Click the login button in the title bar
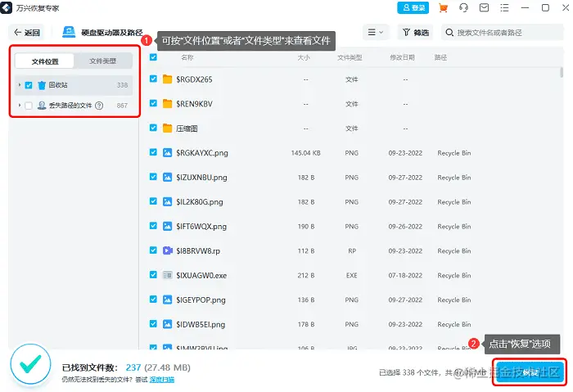Image resolution: width=573 pixels, height=392 pixels. click(x=413, y=7)
